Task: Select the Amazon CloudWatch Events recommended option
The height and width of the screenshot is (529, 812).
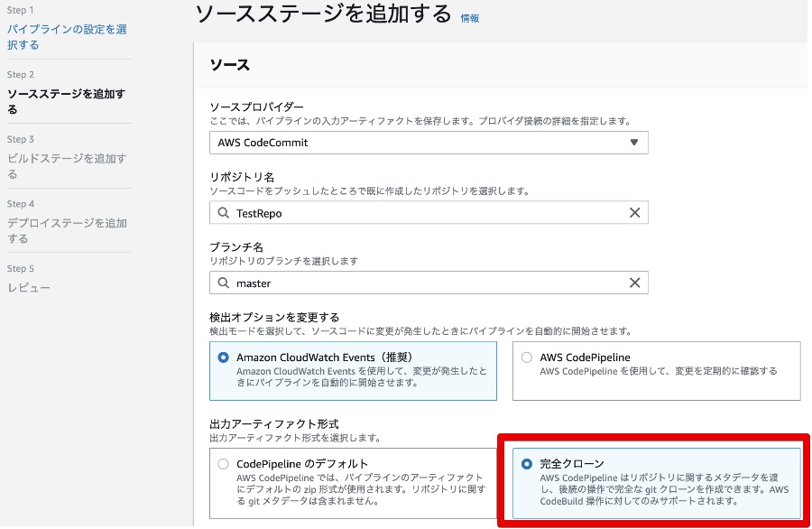Action: 223,357
